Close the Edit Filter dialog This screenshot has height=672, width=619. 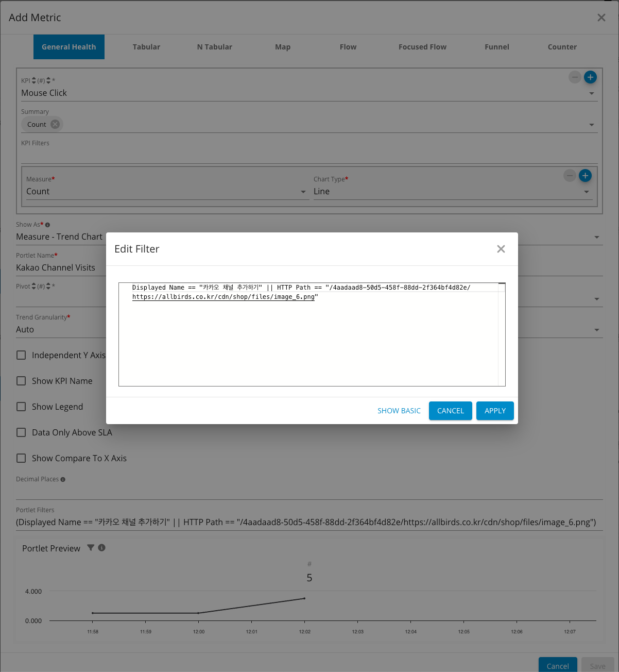click(x=501, y=249)
